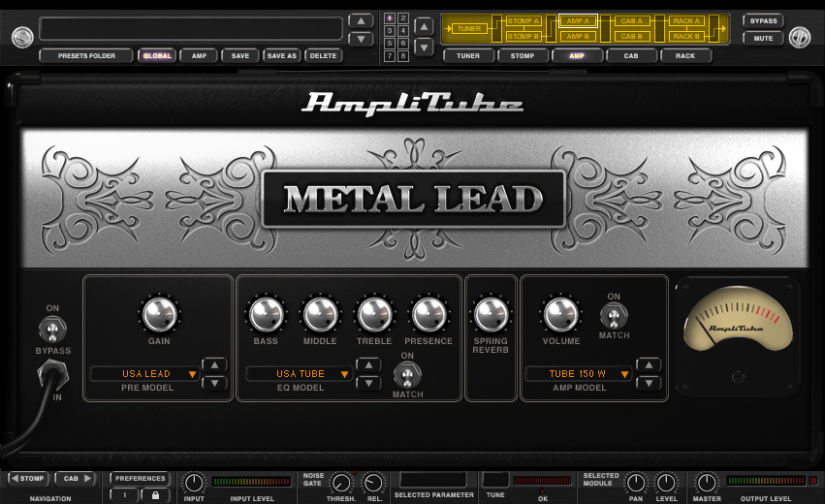This screenshot has width=825, height=504.
Task: Click the VU meter on the amp
Action: [738, 319]
